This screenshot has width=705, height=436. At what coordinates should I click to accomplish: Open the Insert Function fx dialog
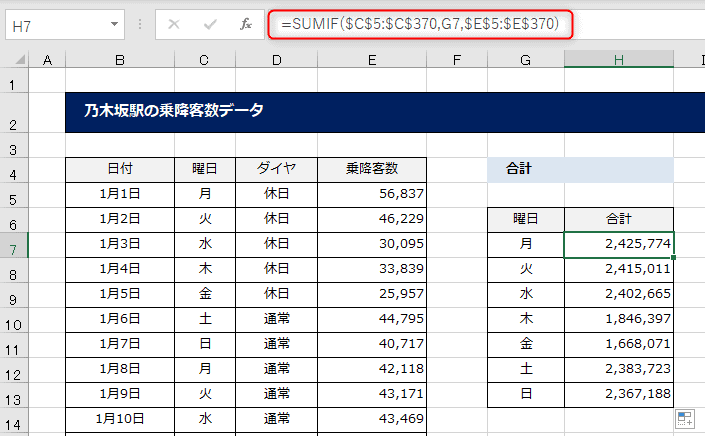[245, 24]
